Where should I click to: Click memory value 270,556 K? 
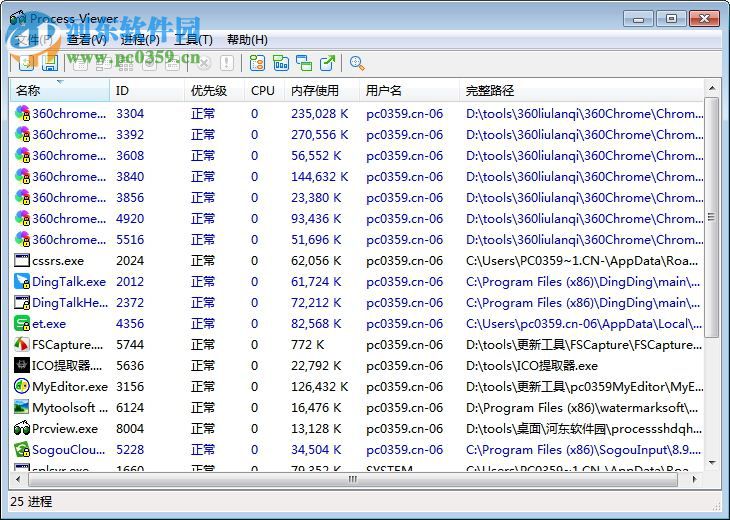coord(319,135)
